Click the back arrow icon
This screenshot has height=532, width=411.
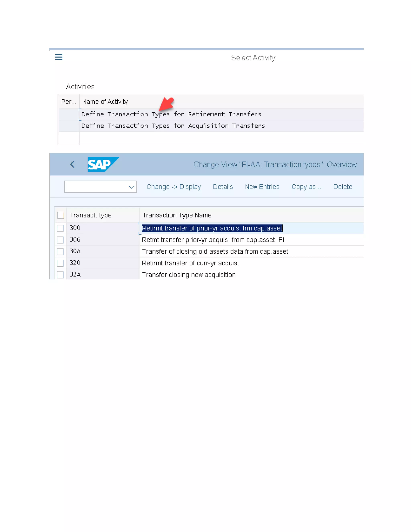tap(72, 164)
